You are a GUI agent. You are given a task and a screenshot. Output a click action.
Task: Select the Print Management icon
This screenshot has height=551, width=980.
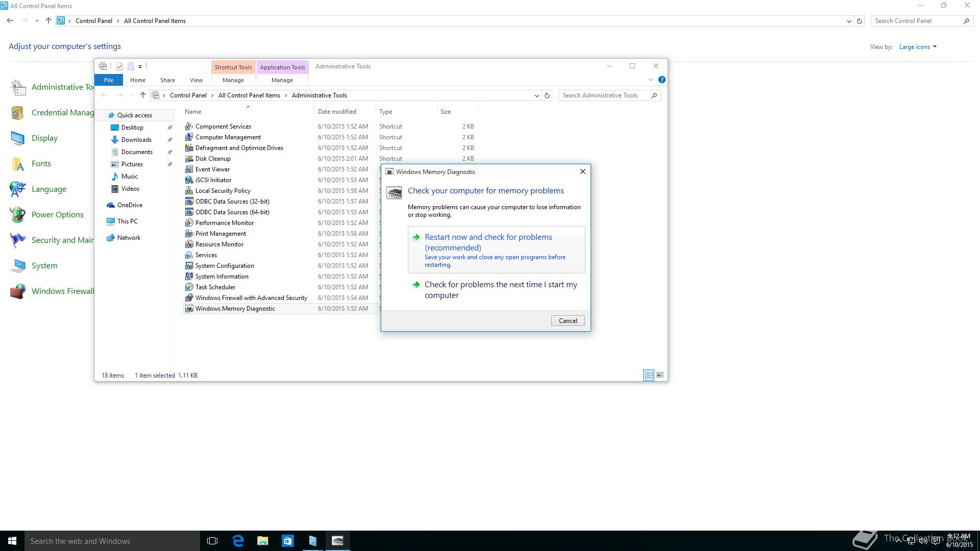pos(189,233)
